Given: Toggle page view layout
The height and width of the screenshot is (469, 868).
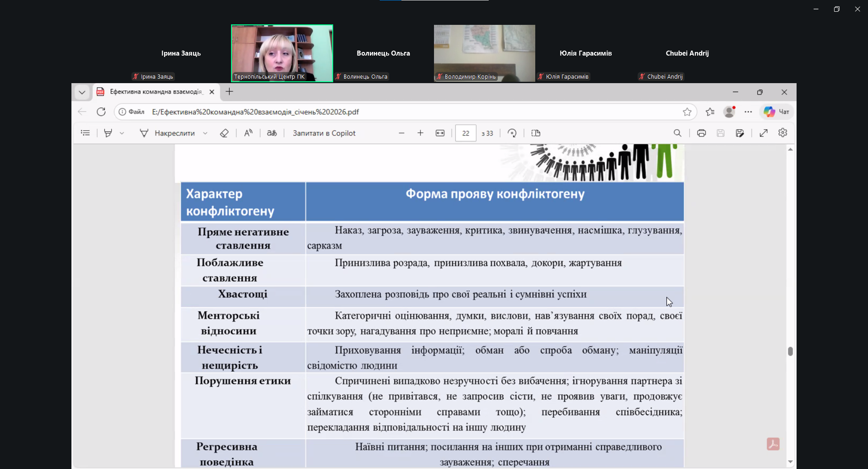Looking at the screenshot, I should coord(536,133).
